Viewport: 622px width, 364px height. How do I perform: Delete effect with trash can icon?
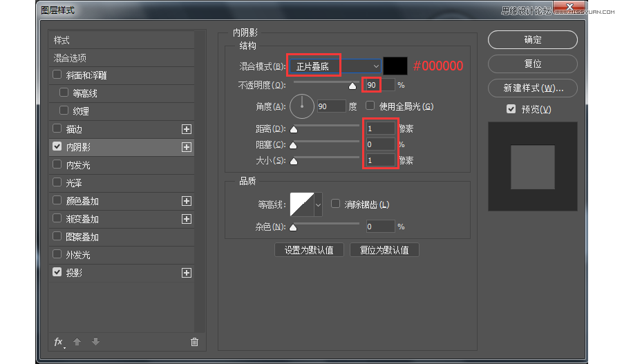(x=194, y=342)
